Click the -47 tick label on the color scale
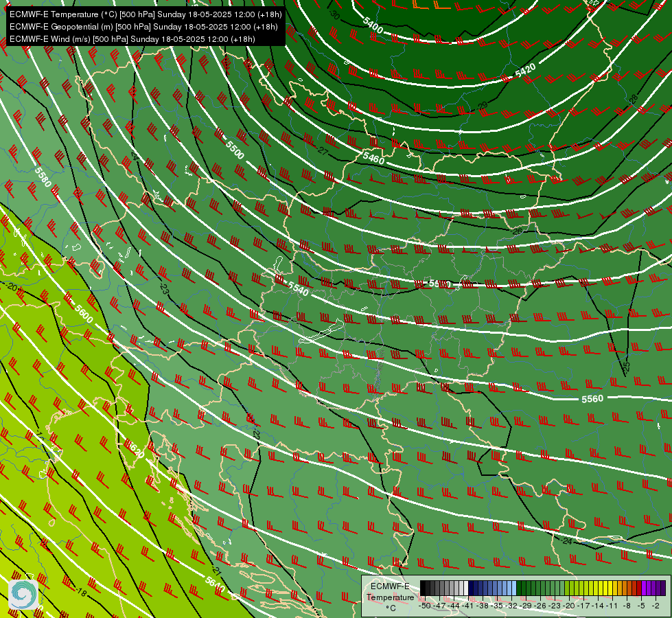Screen dimensions: 672x618 (440, 606)
